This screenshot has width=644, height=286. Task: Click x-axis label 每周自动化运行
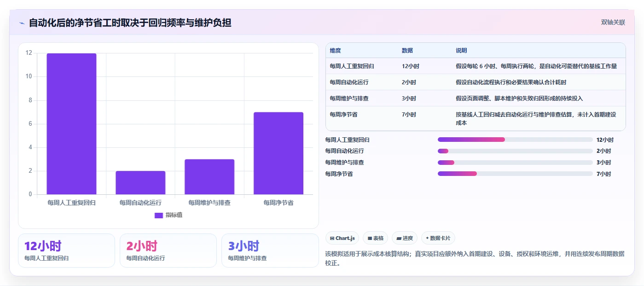(x=140, y=203)
